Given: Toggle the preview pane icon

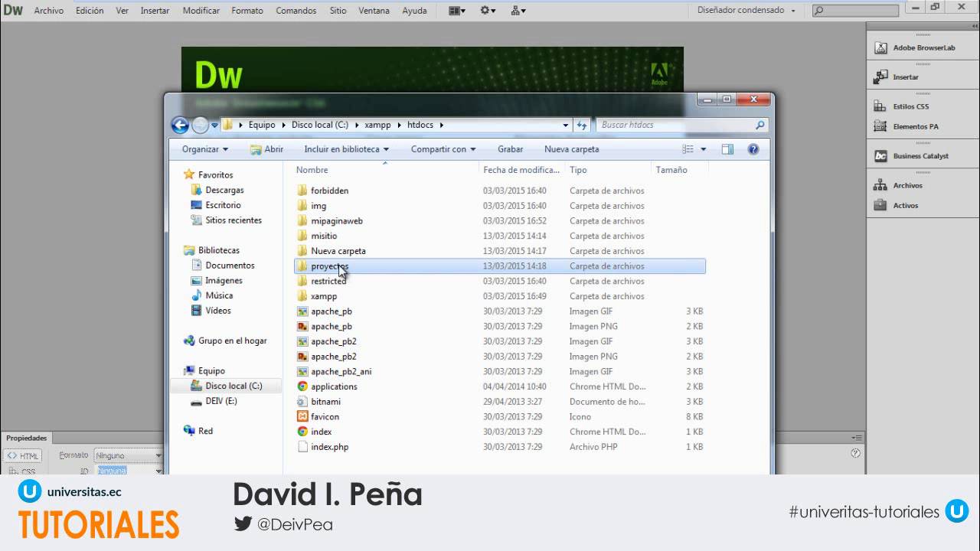Looking at the screenshot, I should [x=727, y=149].
